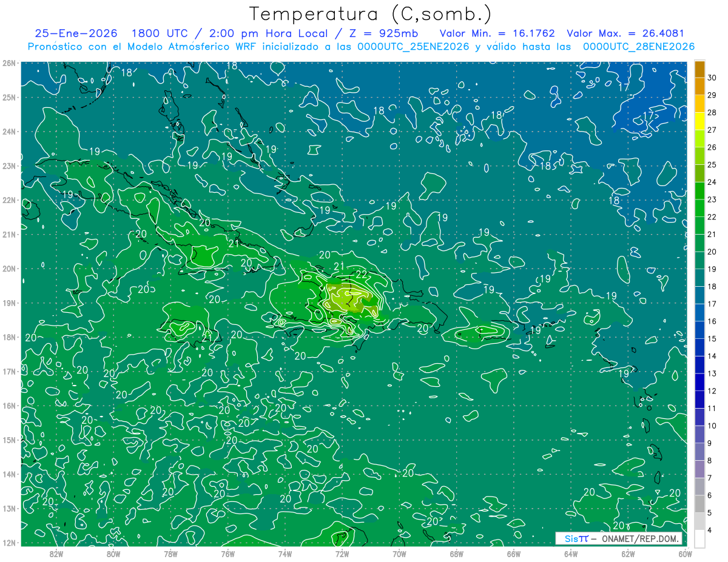
Task: Click the '6' label on the color scale
Action: (710, 495)
